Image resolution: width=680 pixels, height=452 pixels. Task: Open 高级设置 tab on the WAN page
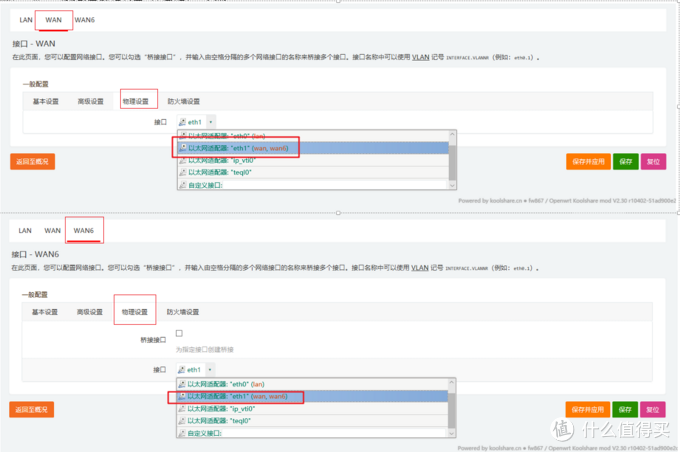[x=90, y=102]
